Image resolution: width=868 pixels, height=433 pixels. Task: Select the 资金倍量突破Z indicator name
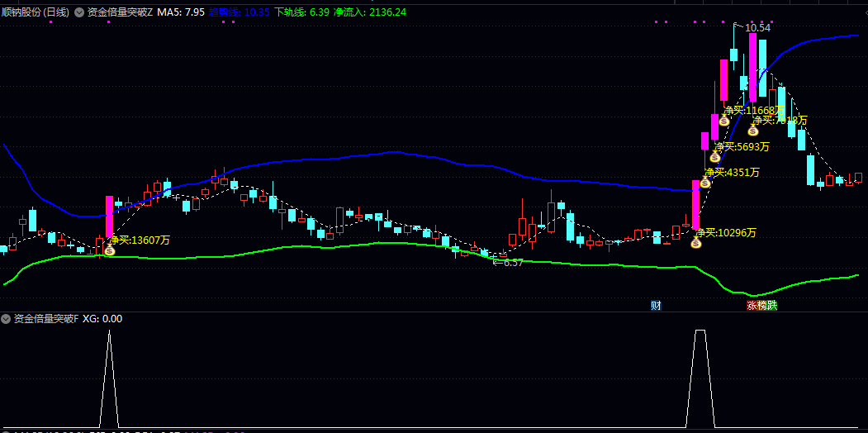(120, 12)
